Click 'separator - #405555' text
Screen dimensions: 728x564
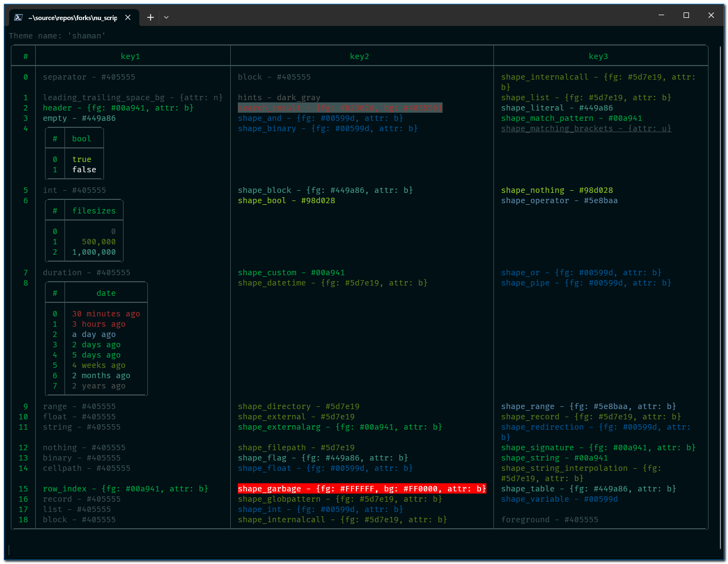pos(89,77)
